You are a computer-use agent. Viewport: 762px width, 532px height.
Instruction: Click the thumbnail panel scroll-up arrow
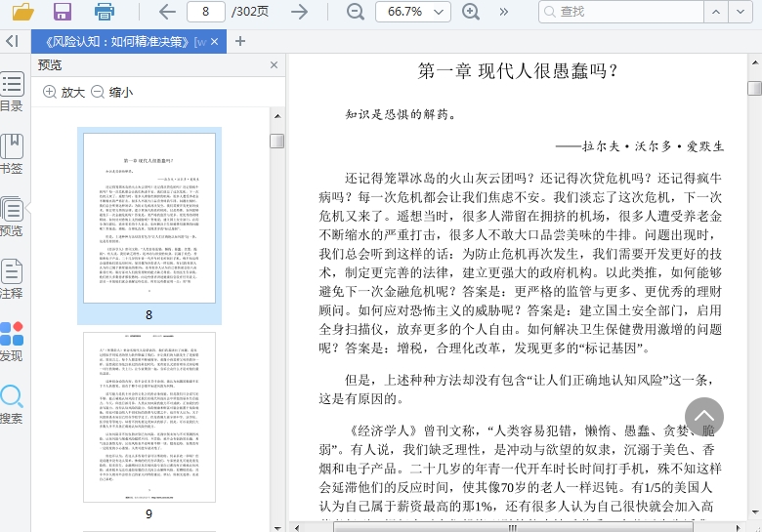click(x=277, y=116)
